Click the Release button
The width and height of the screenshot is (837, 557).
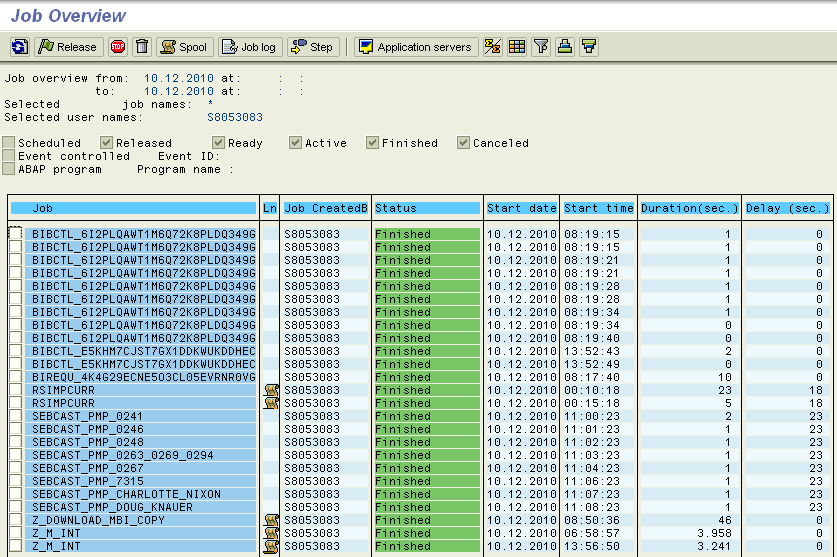coord(69,47)
